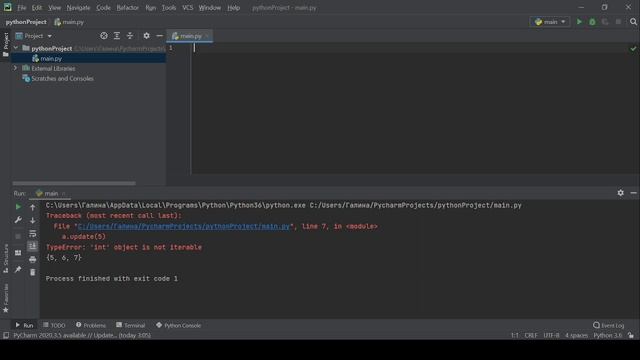Collapse all in the Project panel
Screen dimensions: 640x360
pos(130,36)
